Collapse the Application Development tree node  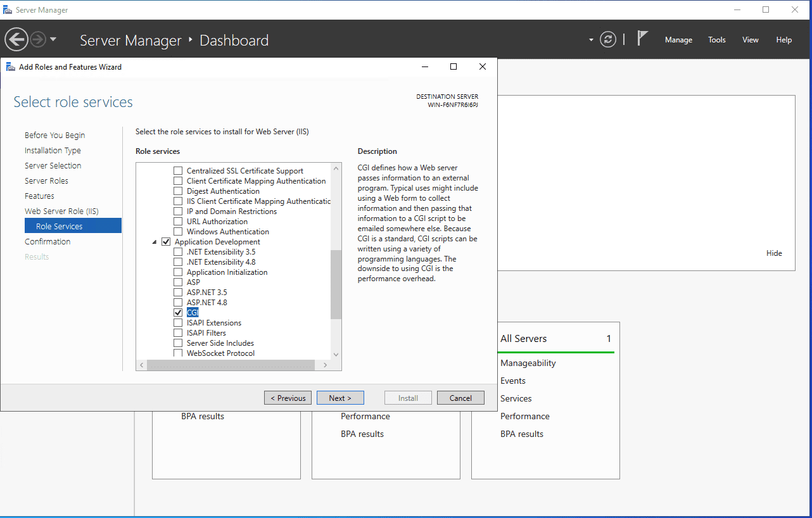coord(155,242)
